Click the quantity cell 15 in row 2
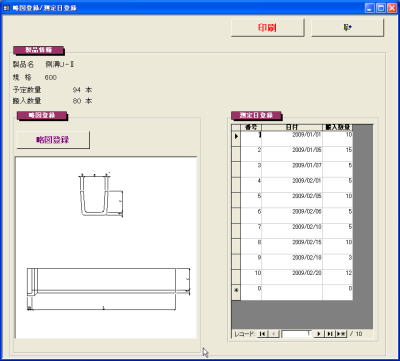 [x=337, y=154]
